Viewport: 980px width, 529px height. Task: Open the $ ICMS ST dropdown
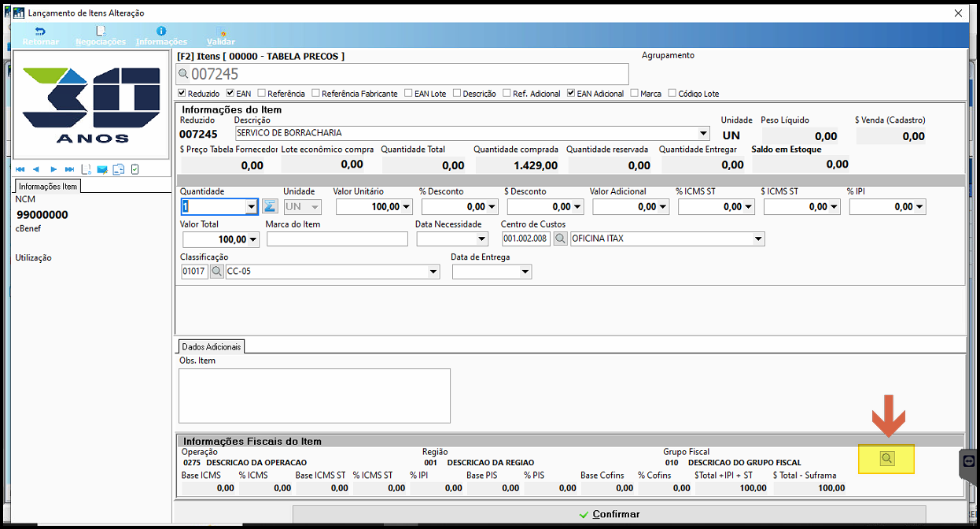pyautogui.click(x=834, y=207)
